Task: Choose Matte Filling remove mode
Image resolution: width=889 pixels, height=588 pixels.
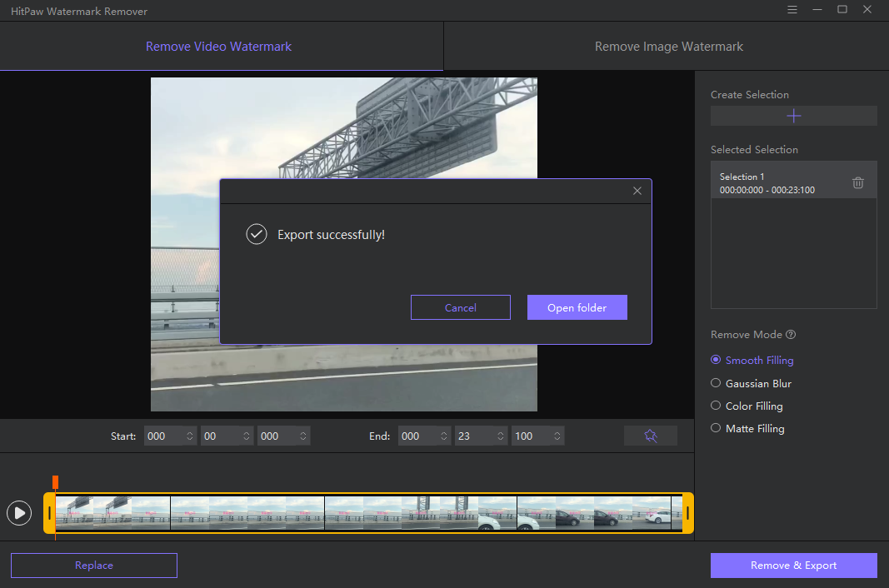Action: [716, 428]
